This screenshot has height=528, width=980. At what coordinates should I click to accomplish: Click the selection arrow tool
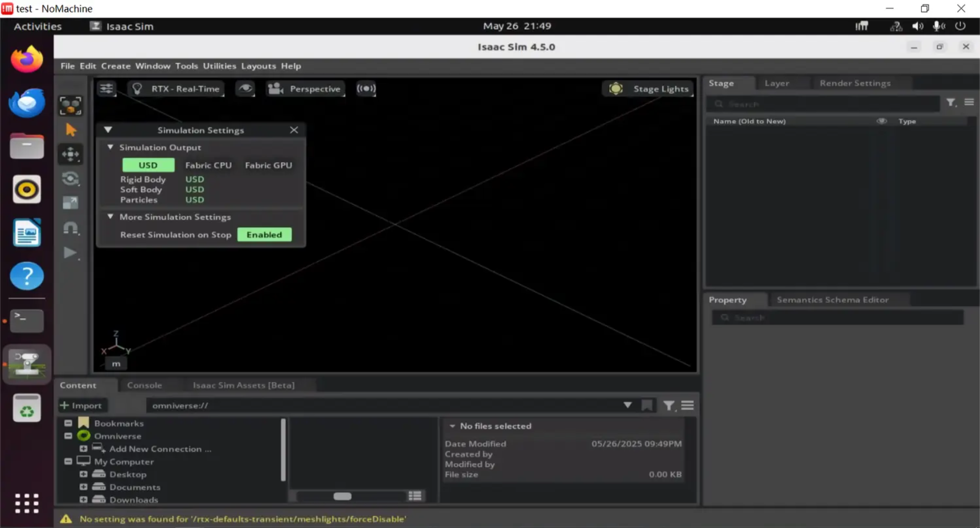70,130
